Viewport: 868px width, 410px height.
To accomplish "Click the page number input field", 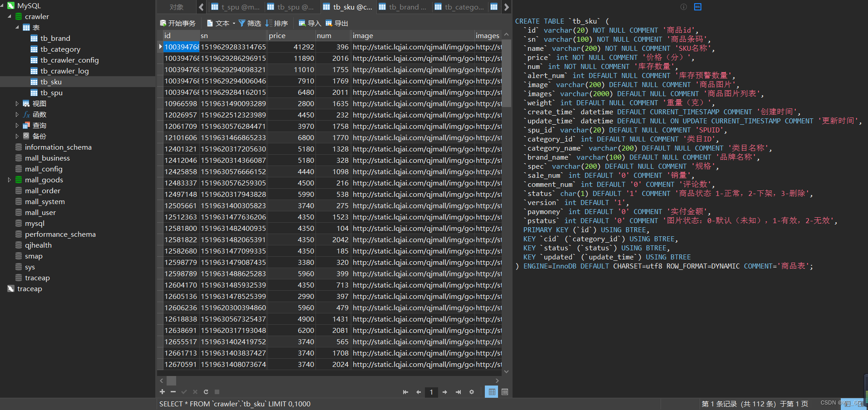I will 431,392.
